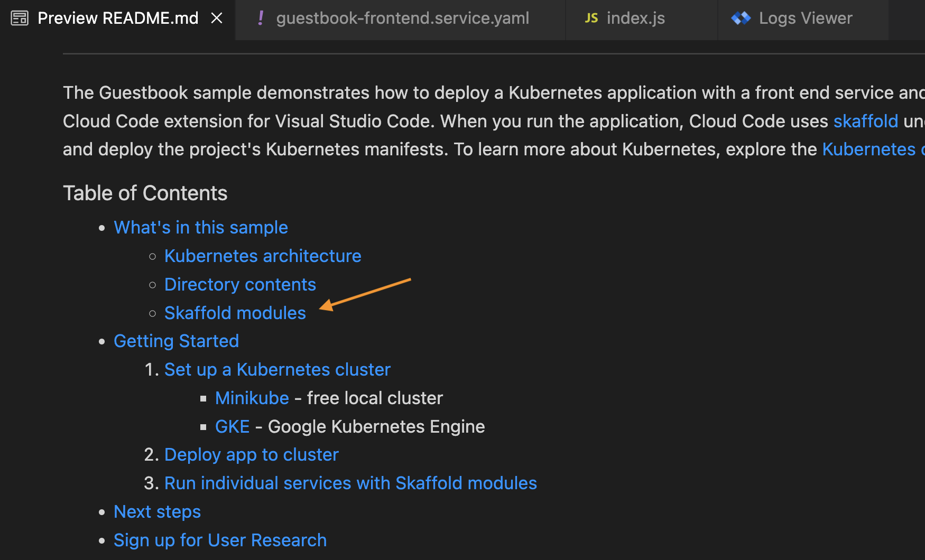Open the Minikube free local cluster link
Screen dimensions: 925x560
[x=252, y=398]
